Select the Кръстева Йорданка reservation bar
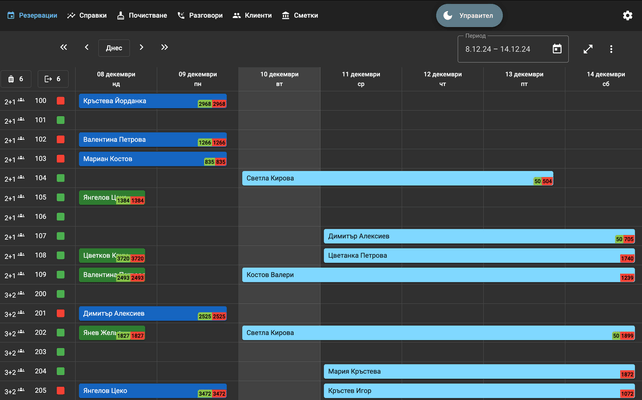Screen dimensions: 642x400 140,101
